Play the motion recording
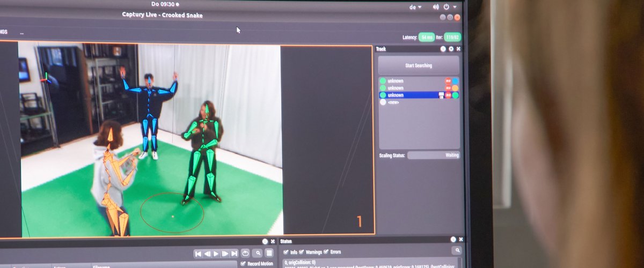The width and height of the screenshot is (644, 268). [x=216, y=254]
